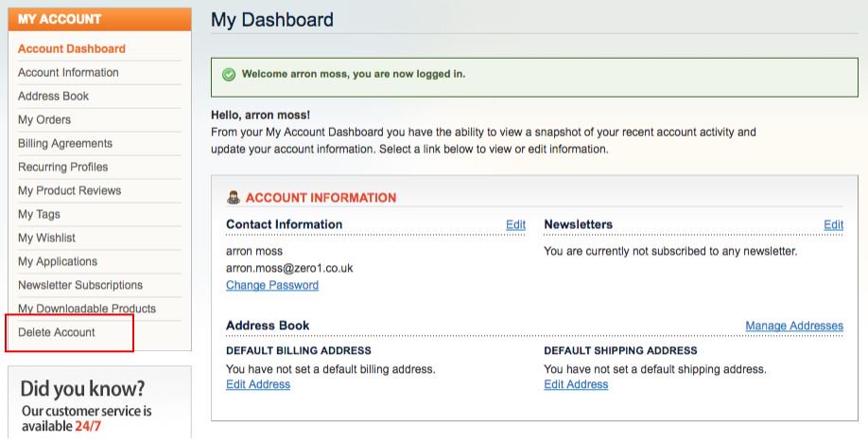Open My Orders sidebar link
The image size is (868, 443).
coord(44,120)
